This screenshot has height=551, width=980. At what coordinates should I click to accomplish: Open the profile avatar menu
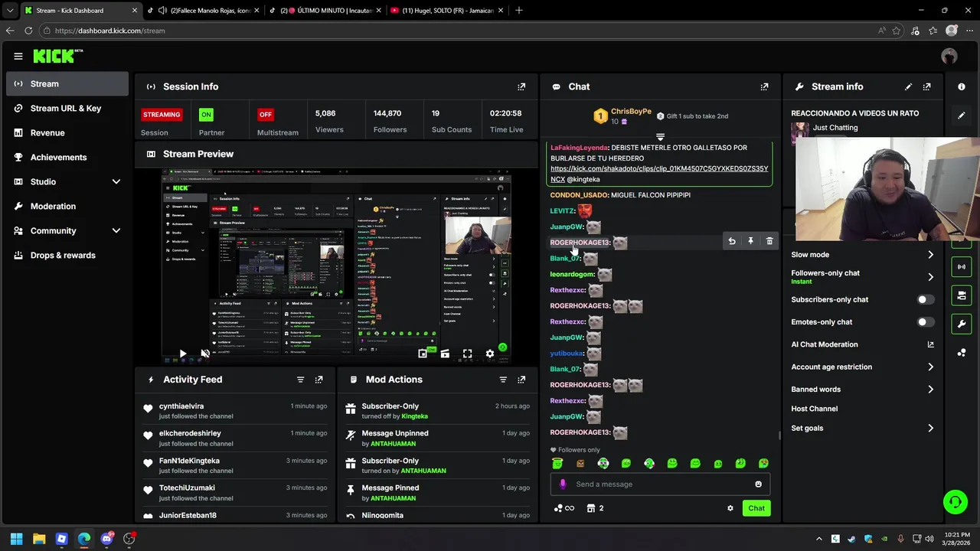(x=949, y=56)
